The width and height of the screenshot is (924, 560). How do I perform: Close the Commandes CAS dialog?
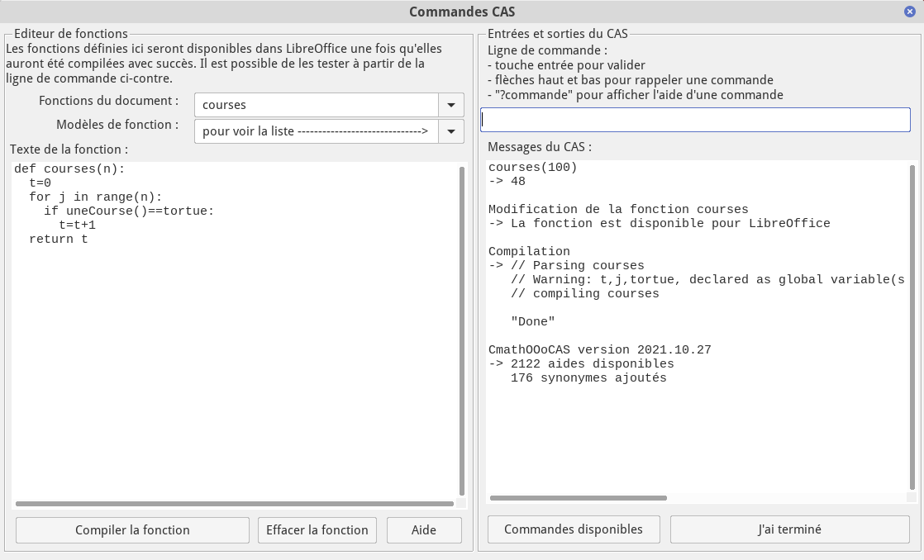(910, 12)
